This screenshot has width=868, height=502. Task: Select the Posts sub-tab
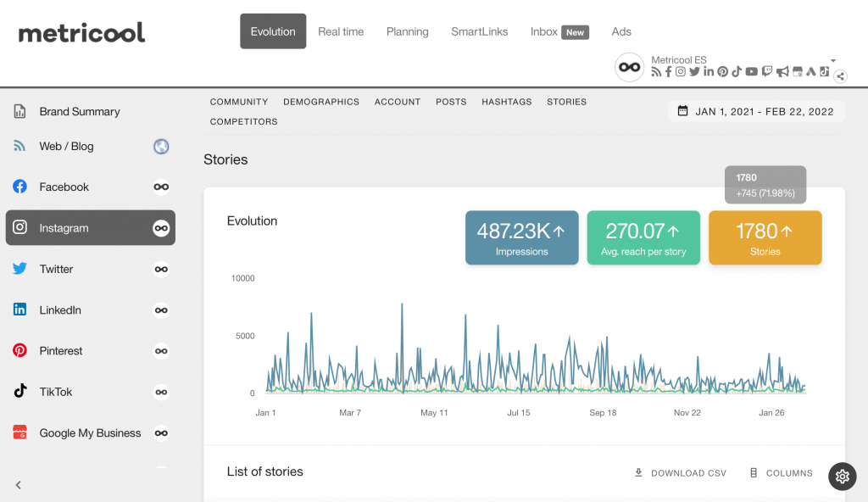pos(451,102)
